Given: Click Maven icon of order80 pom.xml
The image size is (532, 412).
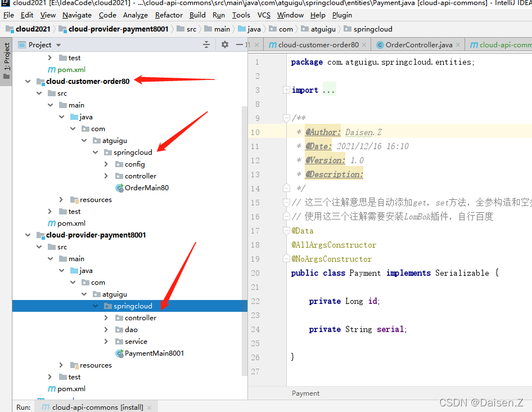Looking at the screenshot, I should click(52, 223).
